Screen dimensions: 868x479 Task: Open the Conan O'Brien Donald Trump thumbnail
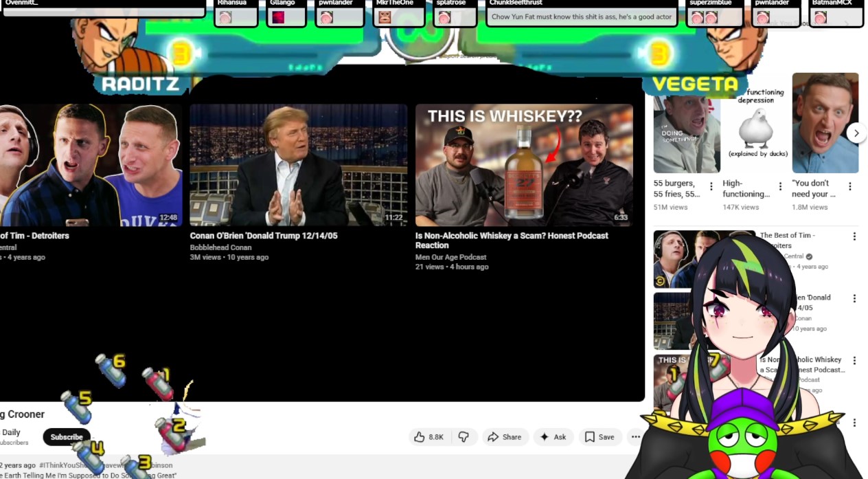[299, 165]
